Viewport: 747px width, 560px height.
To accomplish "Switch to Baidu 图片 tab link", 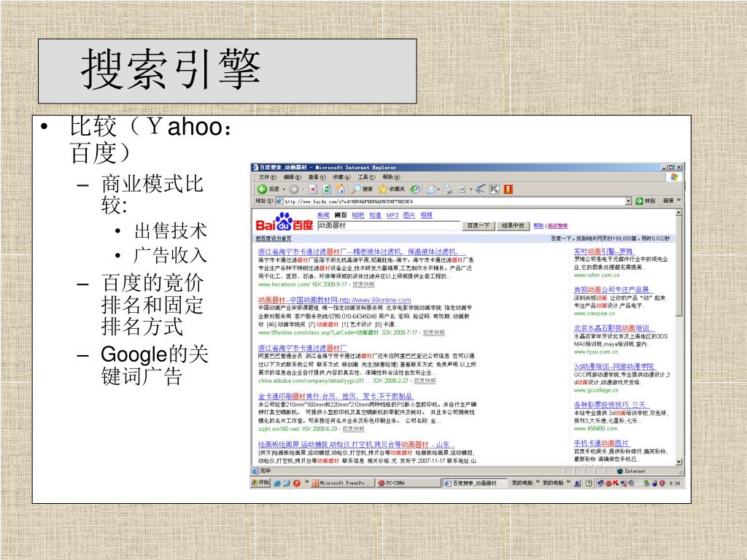I will pos(409,215).
